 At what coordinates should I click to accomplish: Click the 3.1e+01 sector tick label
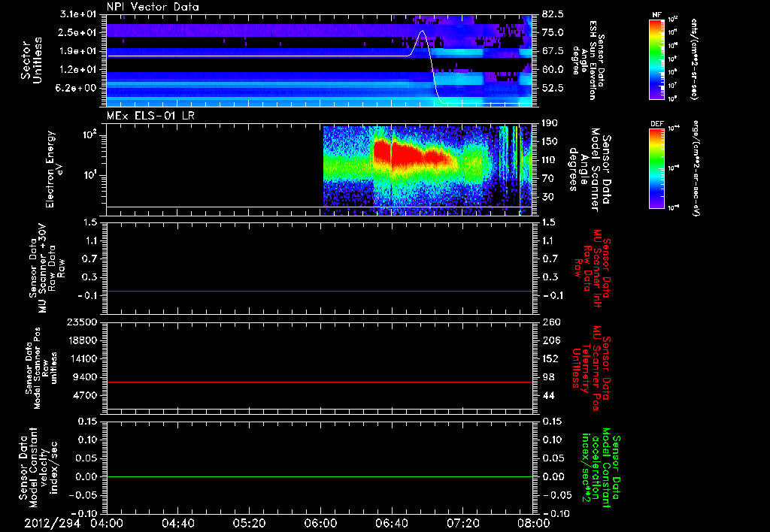point(77,14)
